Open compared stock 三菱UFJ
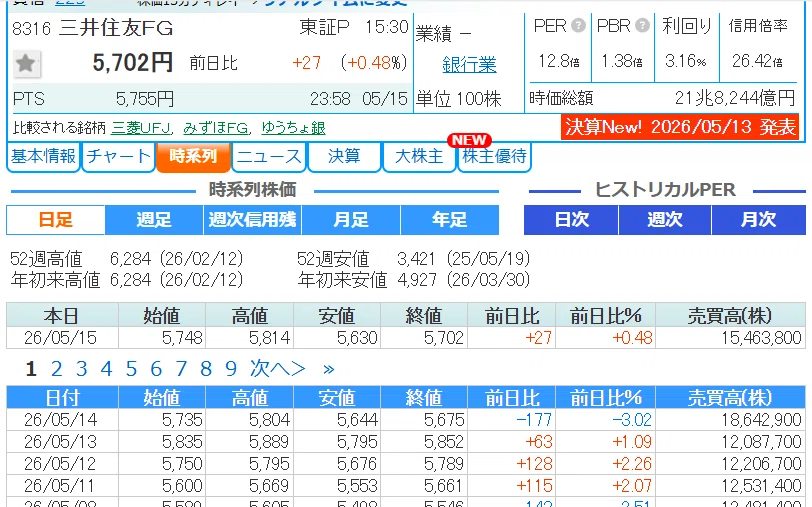The width and height of the screenshot is (812, 507). click(140, 127)
